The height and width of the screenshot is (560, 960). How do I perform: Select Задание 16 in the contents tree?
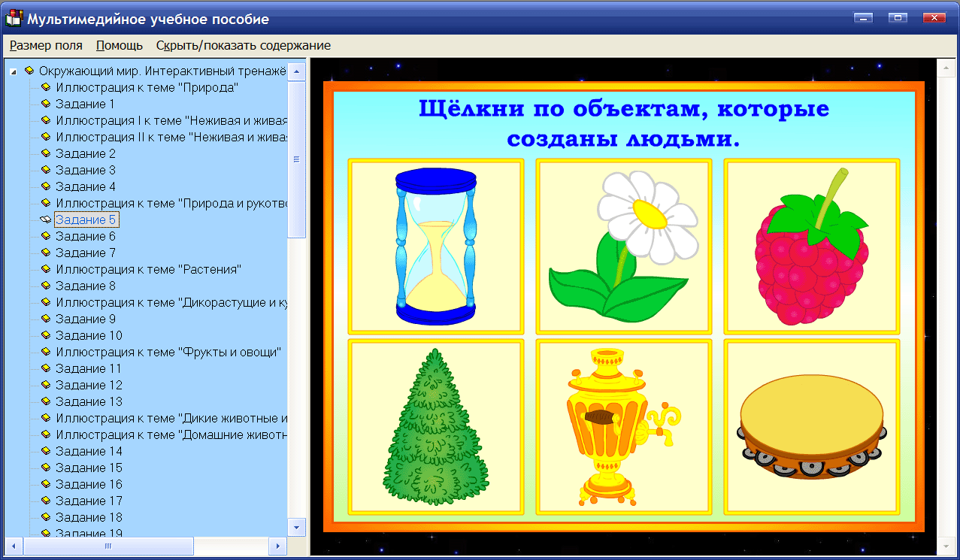[89, 484]
